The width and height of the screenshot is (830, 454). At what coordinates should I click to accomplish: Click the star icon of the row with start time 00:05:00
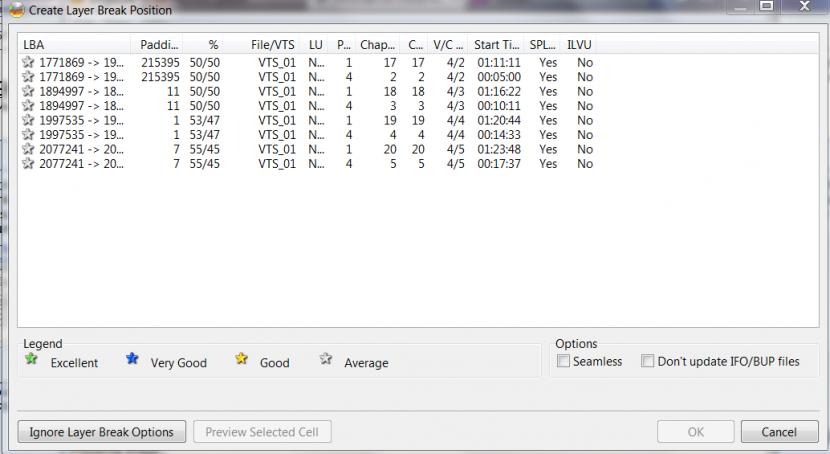click(28, 77)
